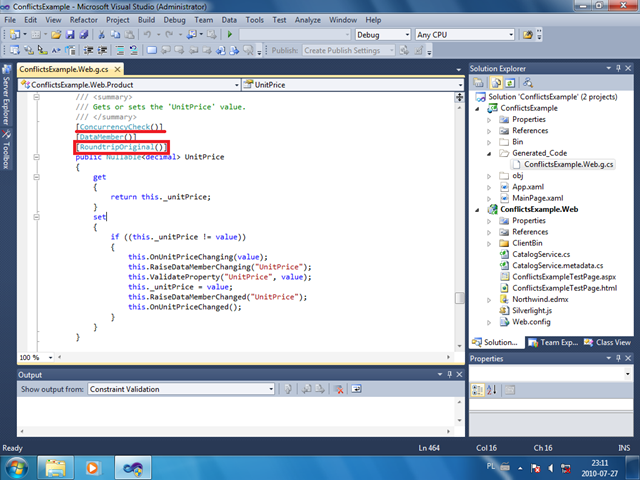640x480 pixels.
Task: Toggle Categorized view in Properties panel
Action: 477,390
